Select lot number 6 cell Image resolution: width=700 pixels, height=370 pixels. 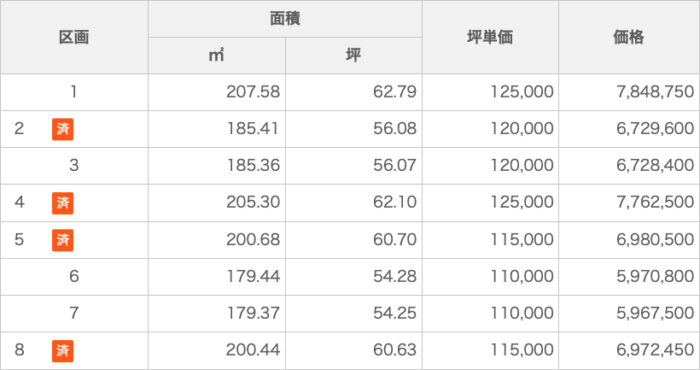pyautogui.click(x=74, y=277)
